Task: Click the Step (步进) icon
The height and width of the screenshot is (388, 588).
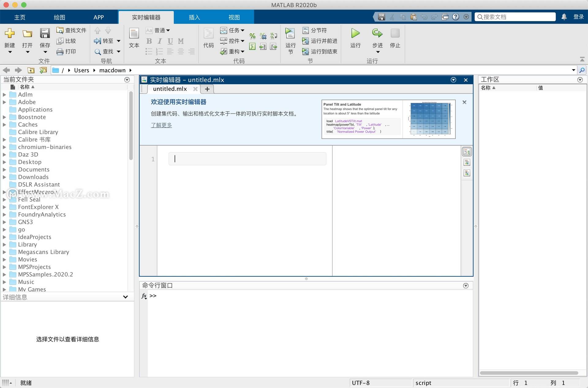Action: click(377, 33)
